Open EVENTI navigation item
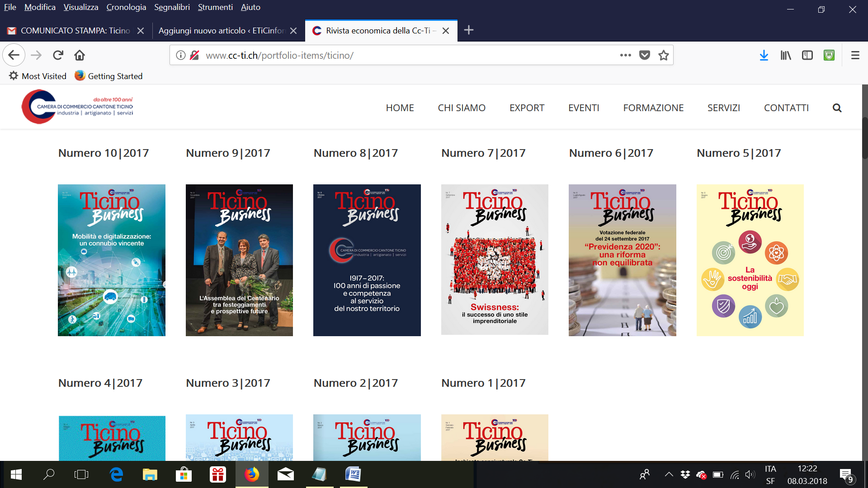 [x=584, y=108]
